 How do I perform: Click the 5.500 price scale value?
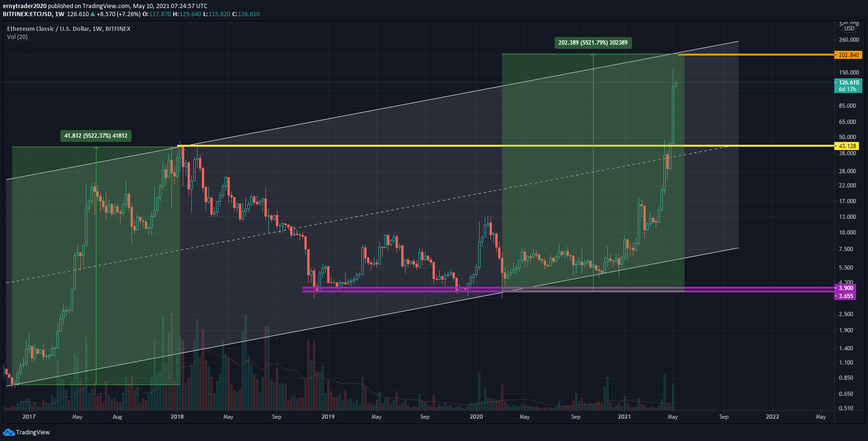pos(846,268)
